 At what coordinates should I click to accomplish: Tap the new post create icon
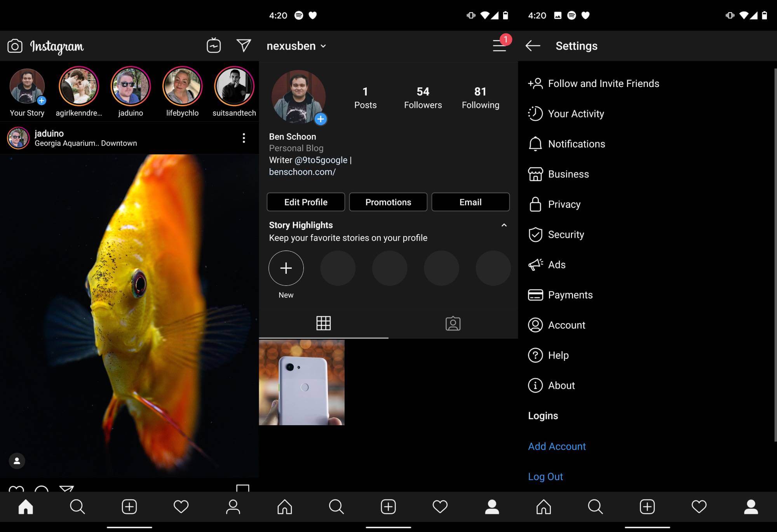point(129,507)
